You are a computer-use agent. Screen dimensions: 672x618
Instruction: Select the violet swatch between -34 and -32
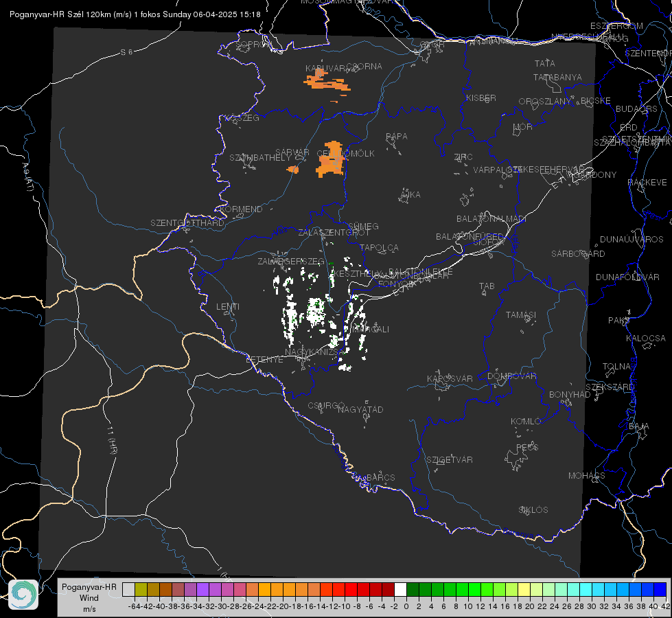(x=202, y=589)
